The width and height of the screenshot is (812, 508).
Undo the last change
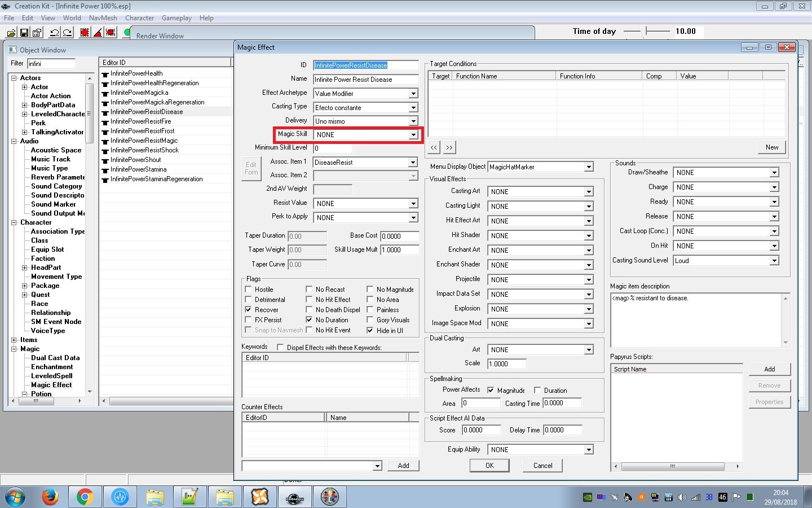point(54,32)
